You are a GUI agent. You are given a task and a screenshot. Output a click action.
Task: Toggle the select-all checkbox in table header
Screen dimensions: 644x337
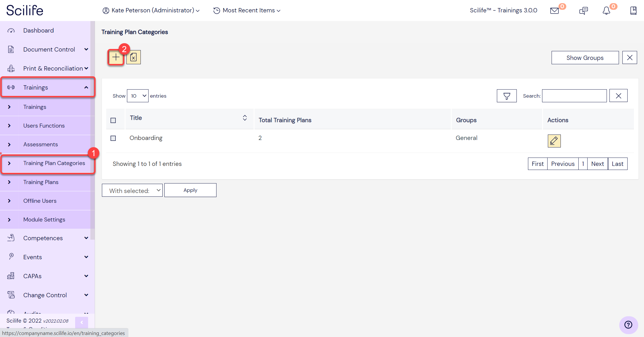click(x=113, y=120)
